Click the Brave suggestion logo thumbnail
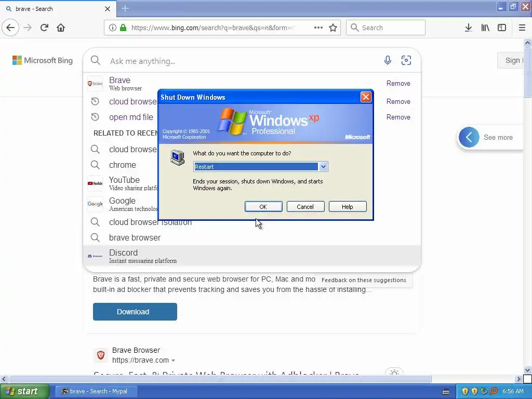Screen dimensions: 532x399 pos(95,84)
